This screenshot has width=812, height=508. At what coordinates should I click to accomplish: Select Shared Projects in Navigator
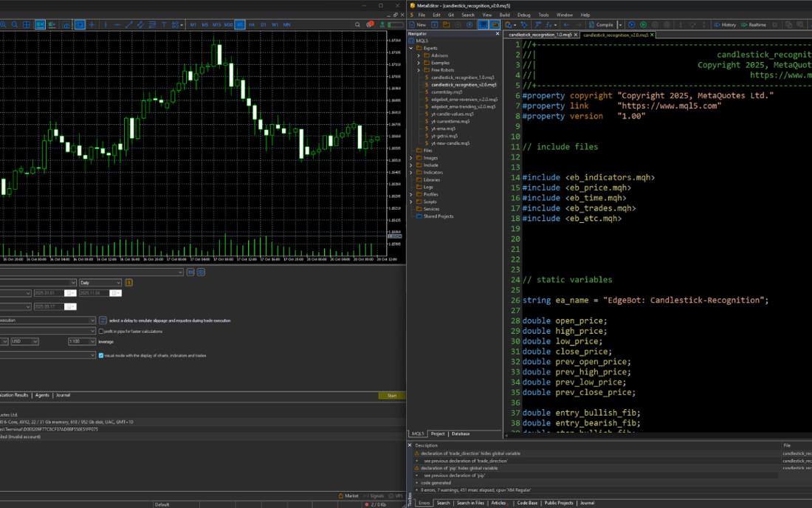click(438, 216)
